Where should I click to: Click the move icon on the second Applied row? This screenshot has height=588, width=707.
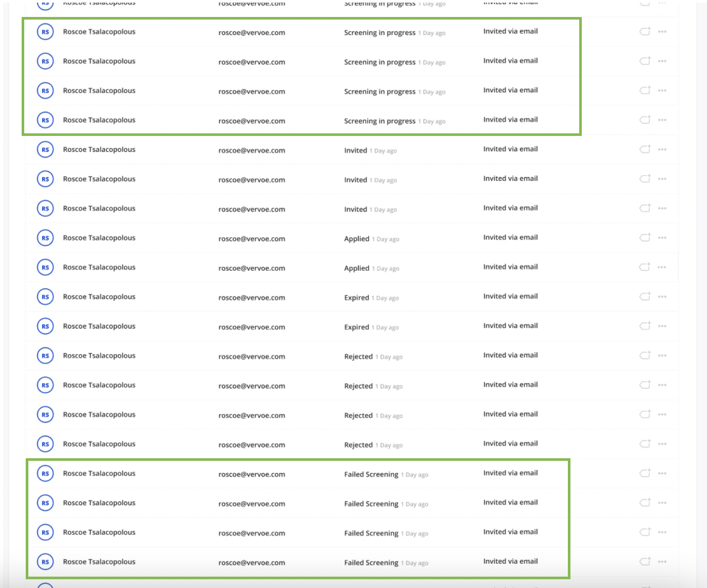(645, 267)
